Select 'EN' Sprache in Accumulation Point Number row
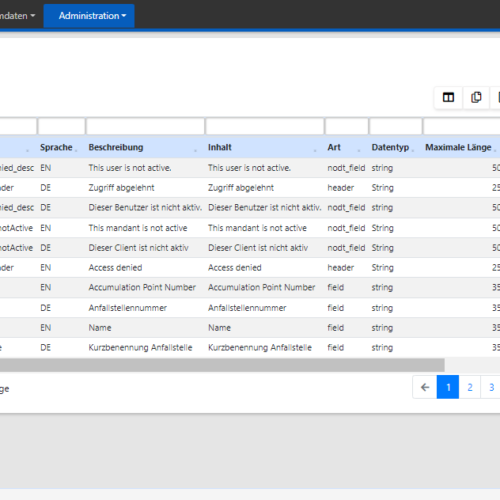Viewport: 500px width, 500px height. pos(45,287)
